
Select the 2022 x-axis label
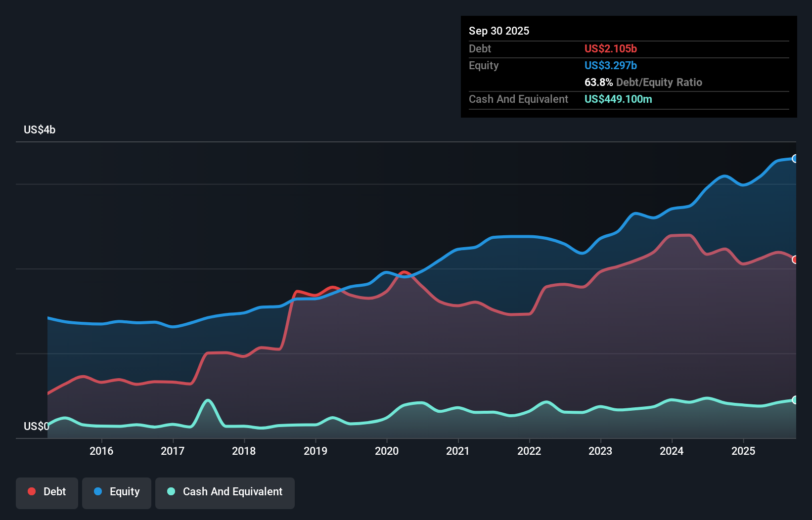pyautogui.click(x=529, y=451)
